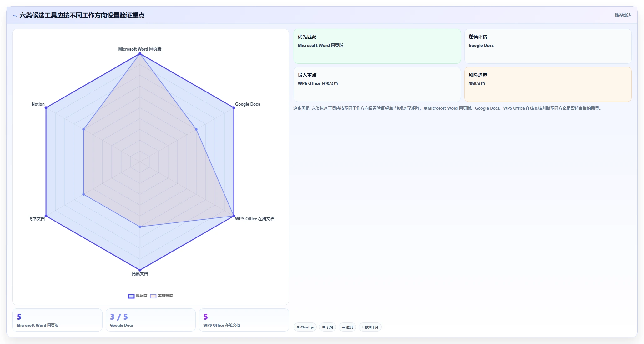Click the 路径雷达 label in the header
This screenshot has width=644, height=344.
tap(623, 15)
